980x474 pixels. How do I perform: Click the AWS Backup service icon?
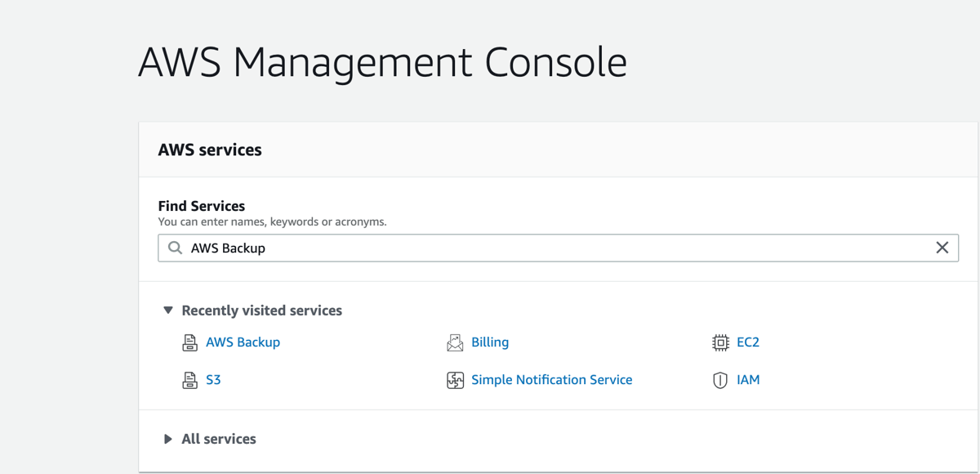[189, 342]
